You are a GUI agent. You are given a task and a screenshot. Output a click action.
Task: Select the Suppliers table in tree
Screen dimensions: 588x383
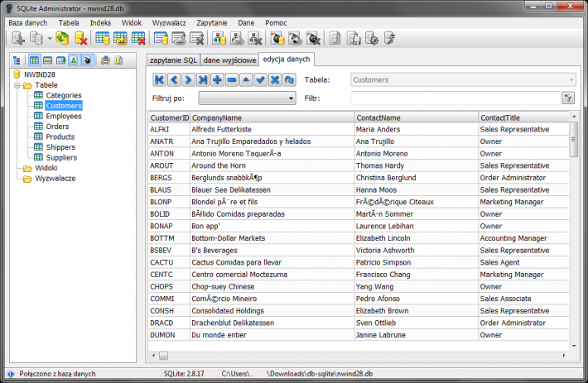click(61, 158)
